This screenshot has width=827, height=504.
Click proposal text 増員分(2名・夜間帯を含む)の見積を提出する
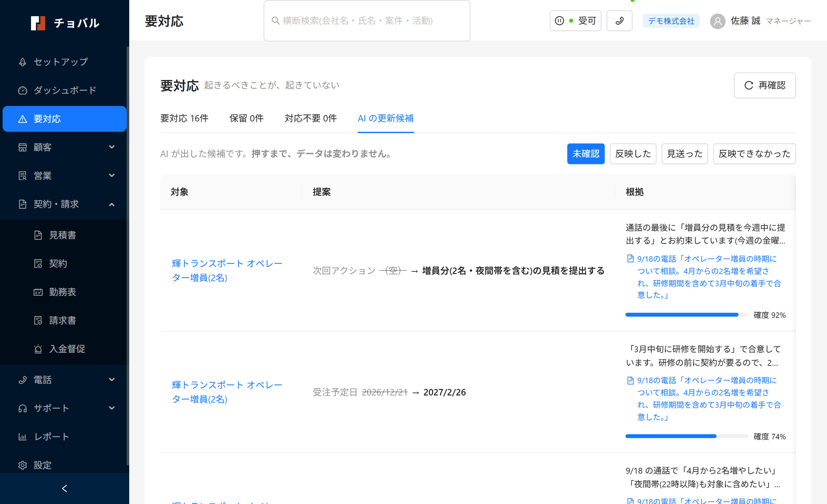[x=513, y=271]
